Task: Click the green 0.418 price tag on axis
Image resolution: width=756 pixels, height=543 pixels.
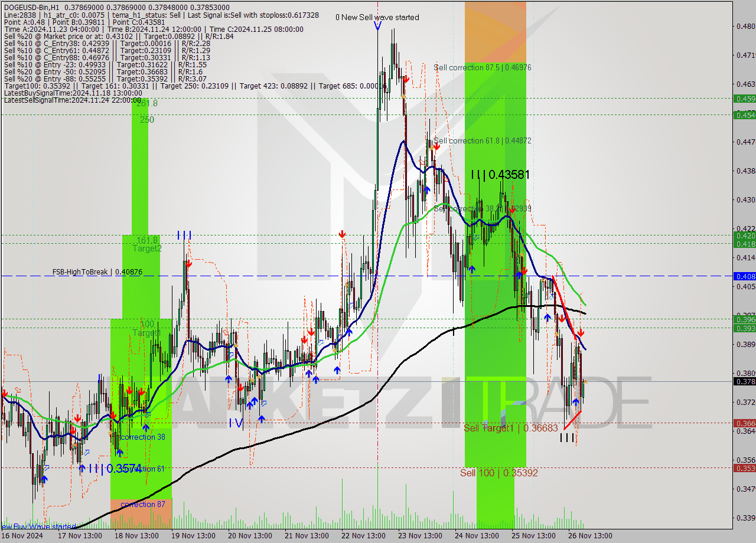Action: pyautogui.click(x=744, y=244)
